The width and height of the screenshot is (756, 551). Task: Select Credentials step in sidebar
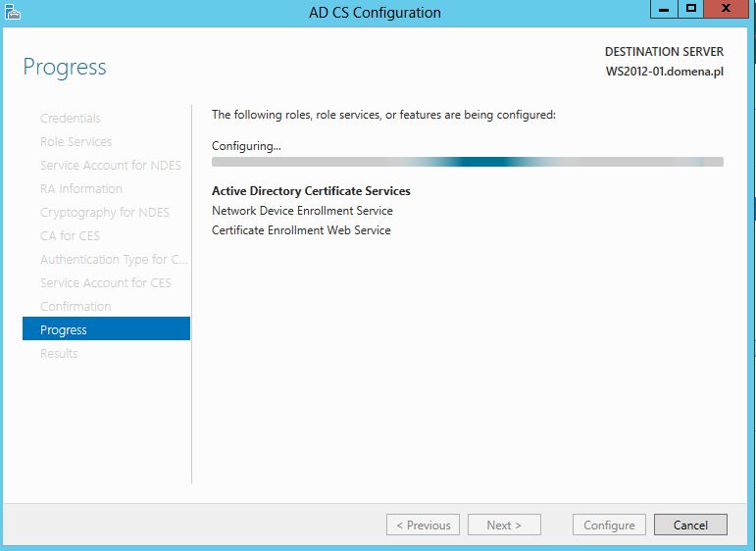point(71,118)
